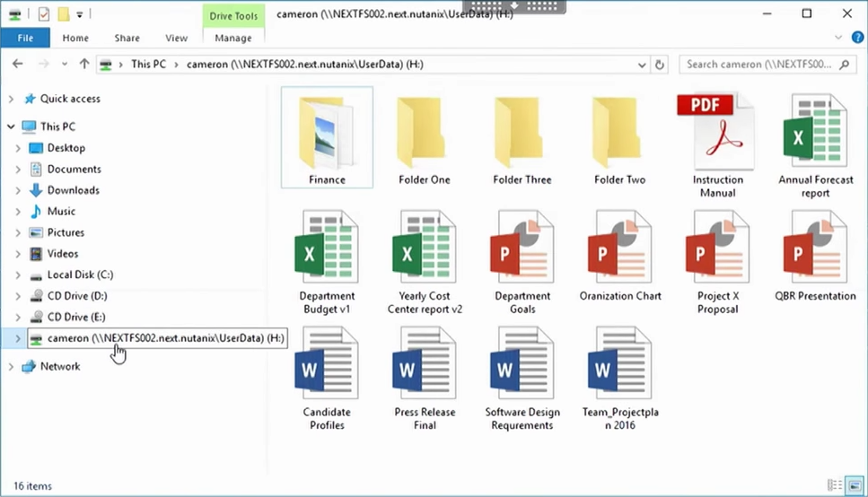Select the Annual Forecast report Excel file
The image size is (868, 497).
click(x=815, y=145)
